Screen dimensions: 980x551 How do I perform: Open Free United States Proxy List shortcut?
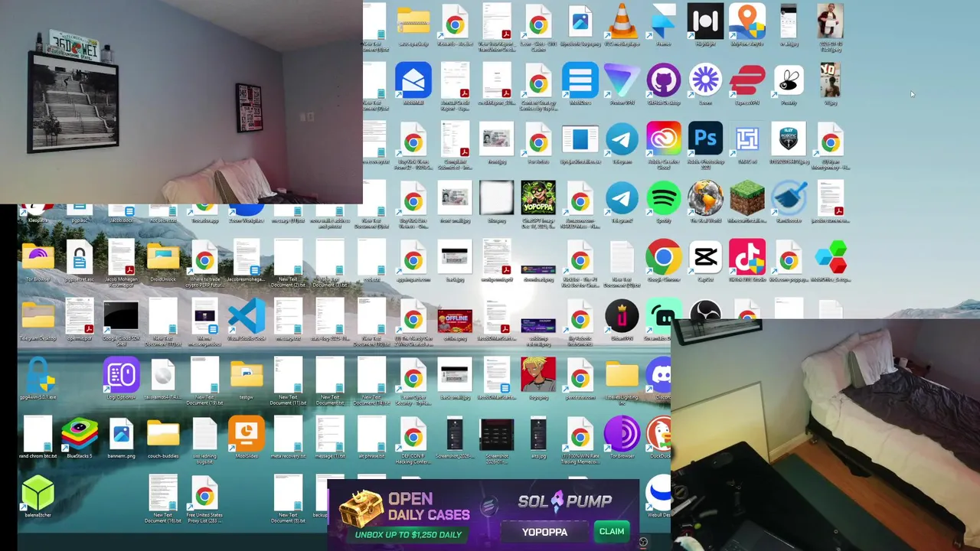[x=204, y=493]
